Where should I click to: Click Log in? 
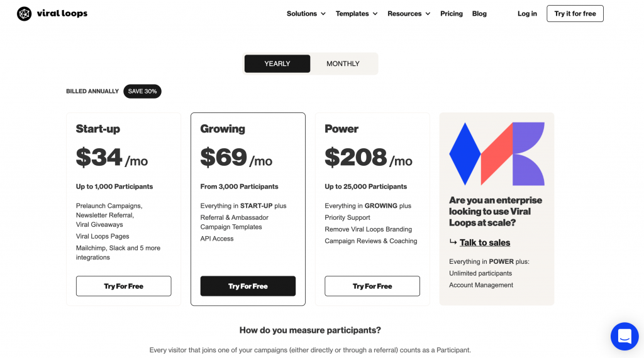tap(527, 14)
